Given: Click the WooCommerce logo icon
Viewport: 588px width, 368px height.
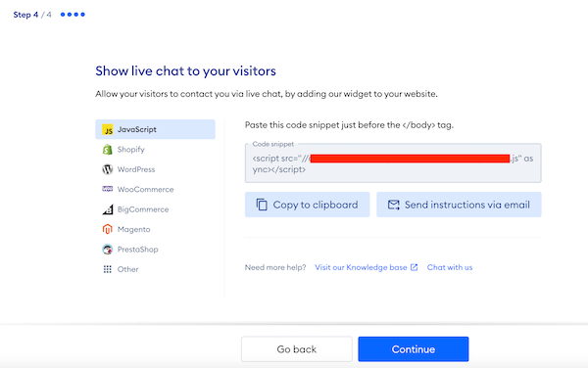Looking at the screenshot, I should [x=107, y=189].
